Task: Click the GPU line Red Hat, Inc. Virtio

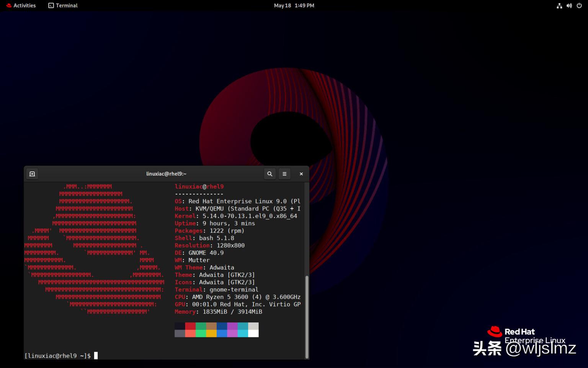Action: pyautogui.click(x=238, y=304)
